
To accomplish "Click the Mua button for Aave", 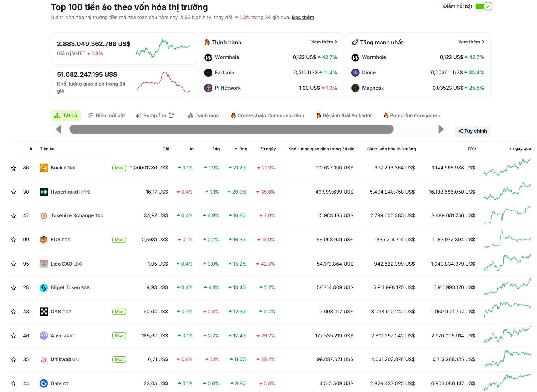I will (119, 336).
